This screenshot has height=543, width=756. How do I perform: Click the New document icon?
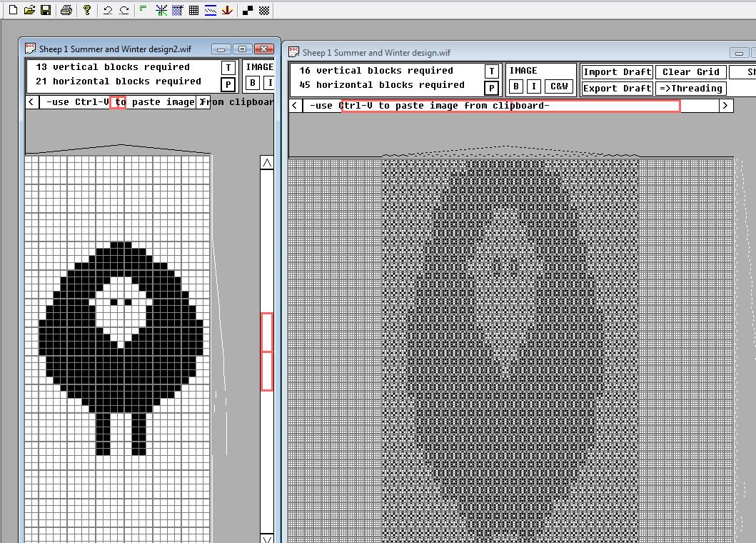[13, 10]
